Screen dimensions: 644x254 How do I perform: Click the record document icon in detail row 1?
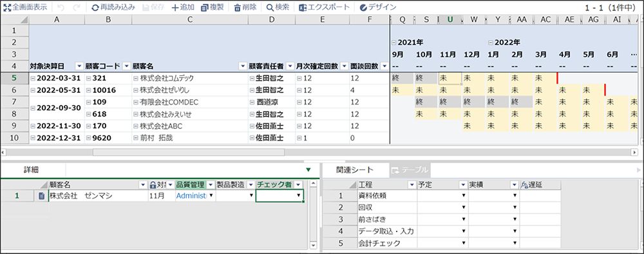(41, 196)
